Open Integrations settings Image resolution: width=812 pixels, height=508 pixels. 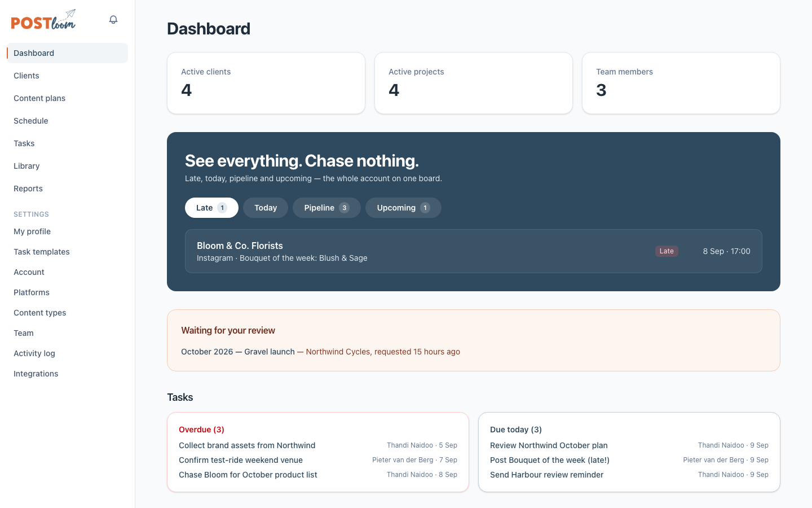[x=68, y=374]
